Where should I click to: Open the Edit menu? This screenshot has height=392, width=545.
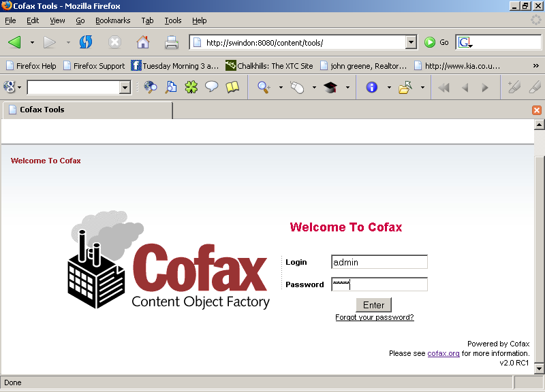coord(33,20)
